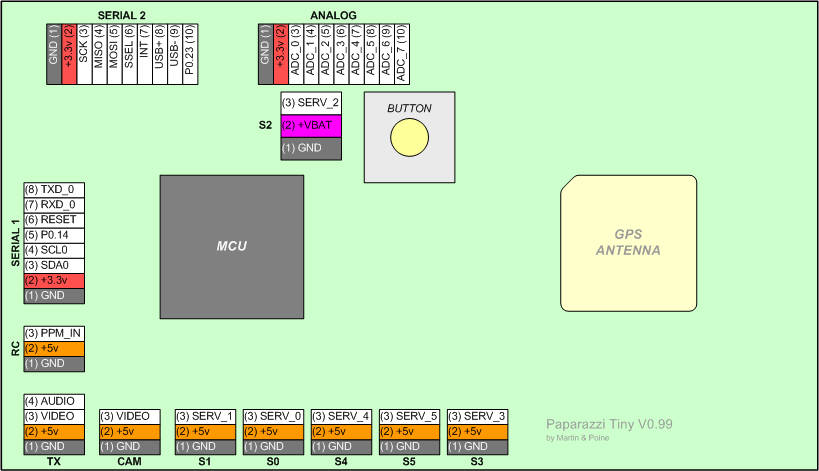Viewport: 819px width, 471px height.
Task: Click (2) +5v pin on TX connector
Action: coord(54,431)
